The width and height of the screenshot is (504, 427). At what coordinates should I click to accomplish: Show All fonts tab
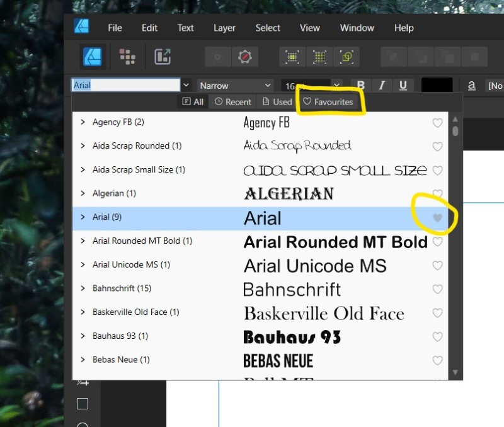pos(193,102)
